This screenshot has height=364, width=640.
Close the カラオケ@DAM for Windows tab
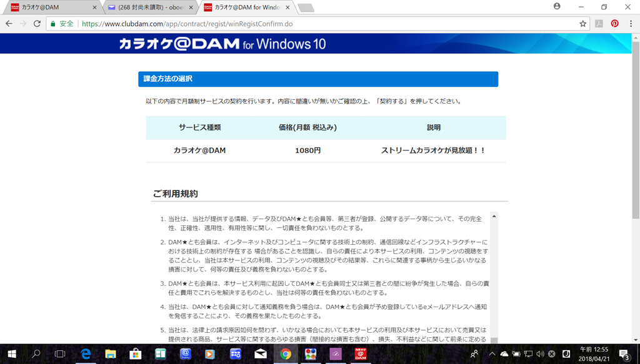[287, 7]
